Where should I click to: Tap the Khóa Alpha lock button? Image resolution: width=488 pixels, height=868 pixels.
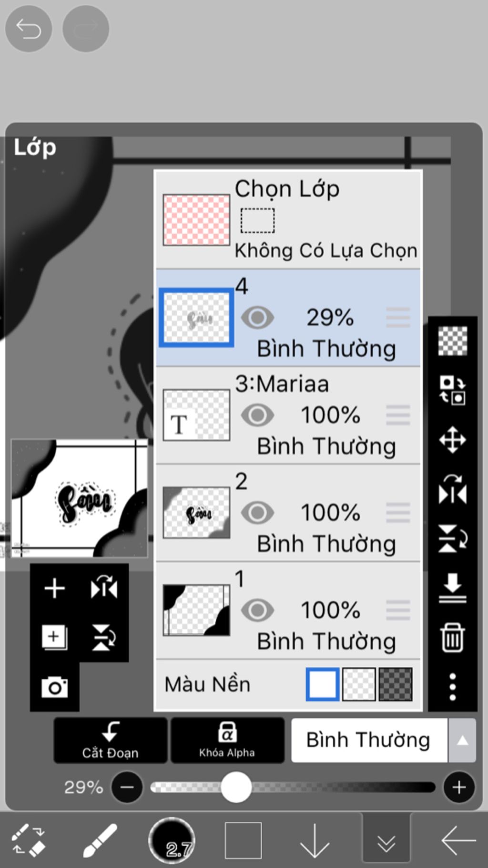(x=227, y=740)
